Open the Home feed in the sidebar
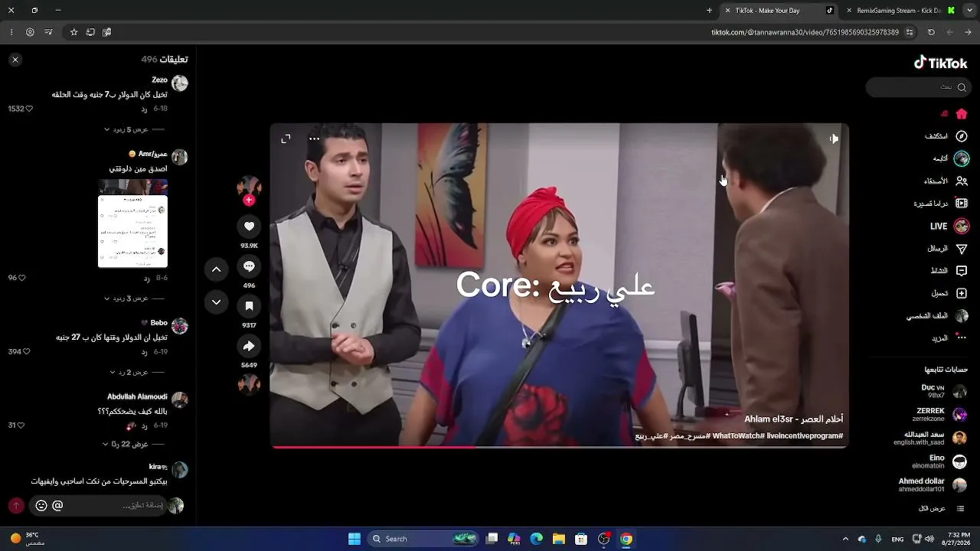This screenshot has width=980, height=551. (954, 114)
